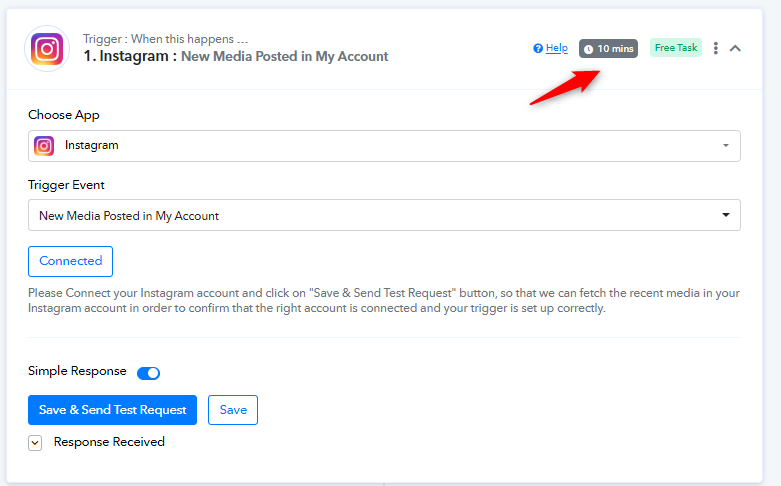
Task: Click Save & Send Test Request
Action: [112, 410]
